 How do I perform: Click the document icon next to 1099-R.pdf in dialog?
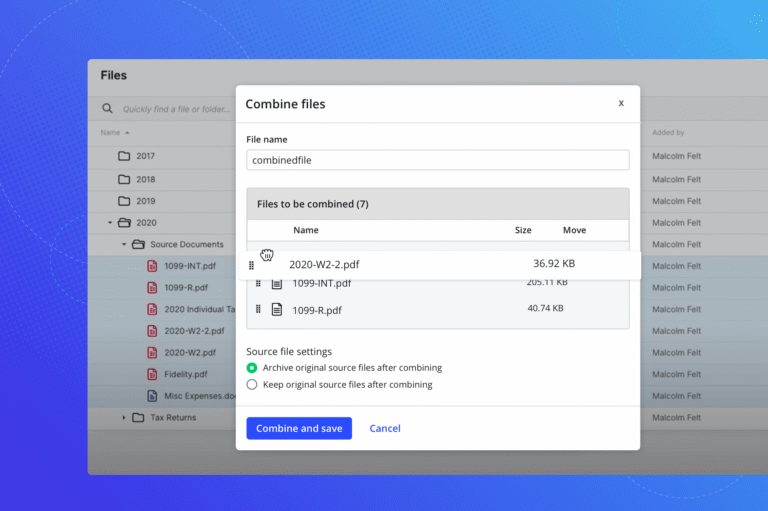[277, 309]
